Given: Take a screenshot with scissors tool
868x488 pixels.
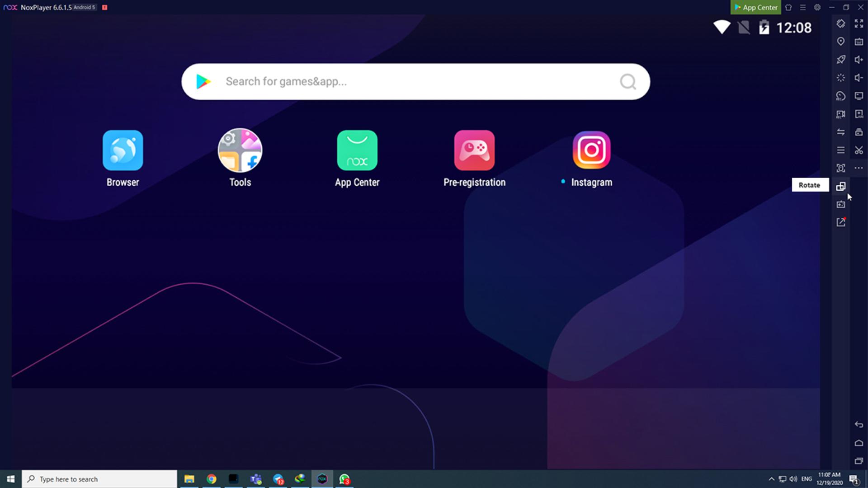Looking at the screenshot, I should (859, 150).
